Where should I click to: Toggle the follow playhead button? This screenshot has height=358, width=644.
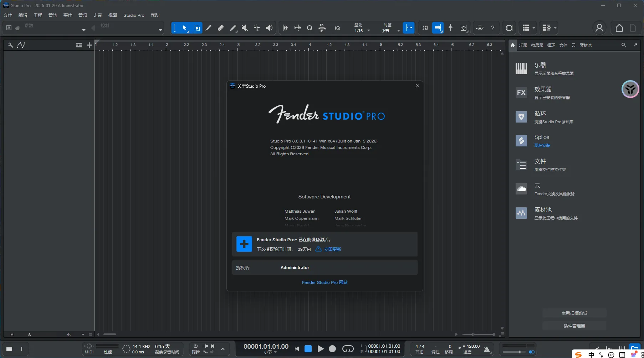[x=438, y=27]
